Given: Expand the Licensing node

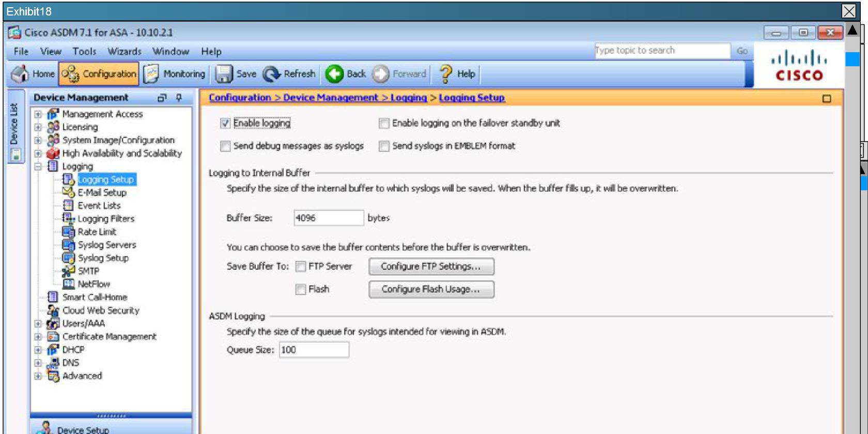Looking at the screenshot, I should tap(38, 127).
